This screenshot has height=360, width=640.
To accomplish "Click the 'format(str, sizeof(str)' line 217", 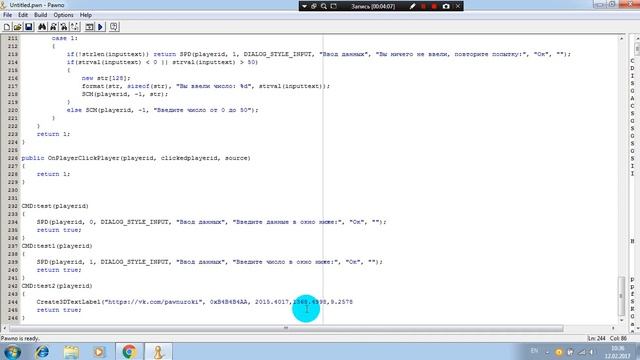I will click(x=206, y=86).
